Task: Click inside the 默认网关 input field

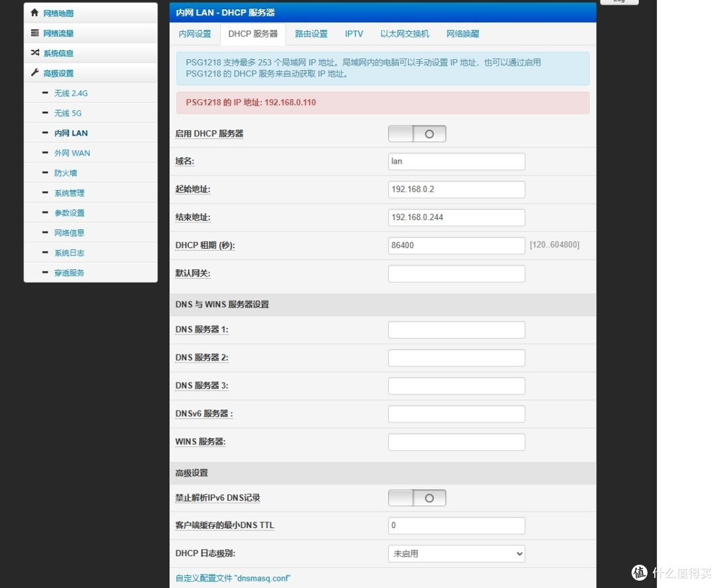Action: point(456,273)
